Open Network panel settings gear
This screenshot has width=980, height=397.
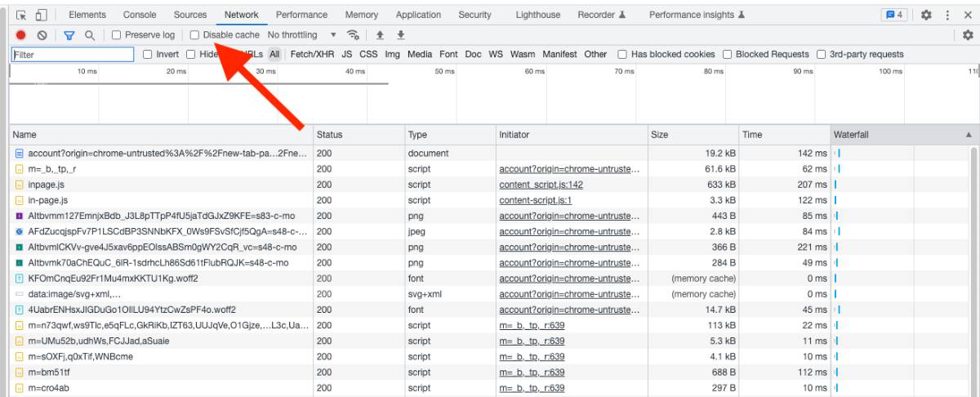[968, 35]
